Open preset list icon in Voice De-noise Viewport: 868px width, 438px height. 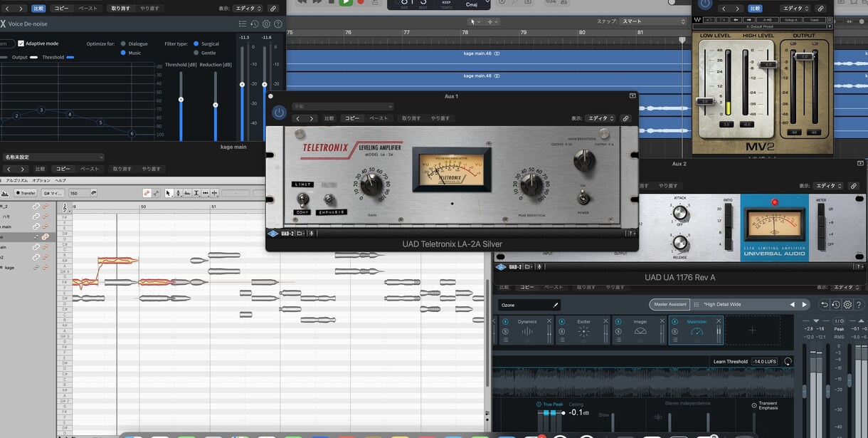click(243, 24)
